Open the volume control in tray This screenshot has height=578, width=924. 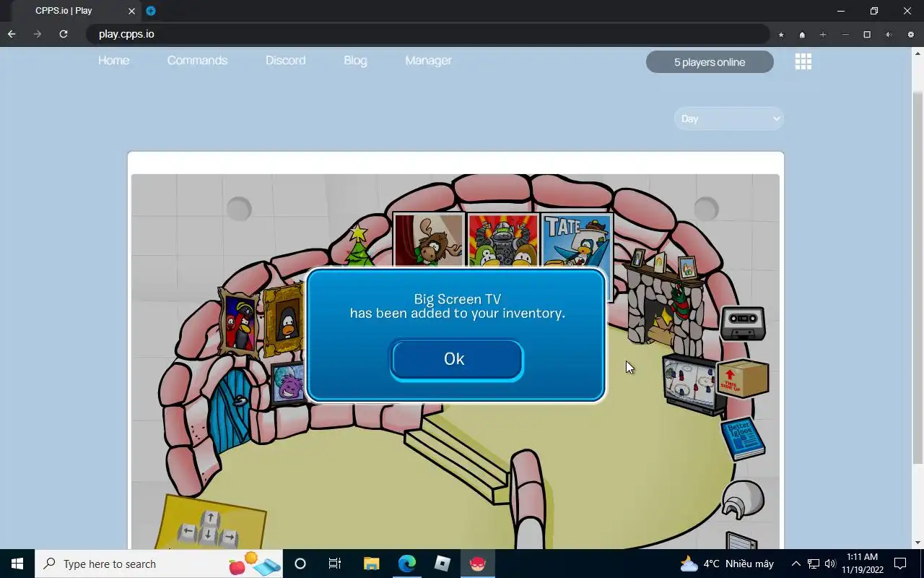830,564
